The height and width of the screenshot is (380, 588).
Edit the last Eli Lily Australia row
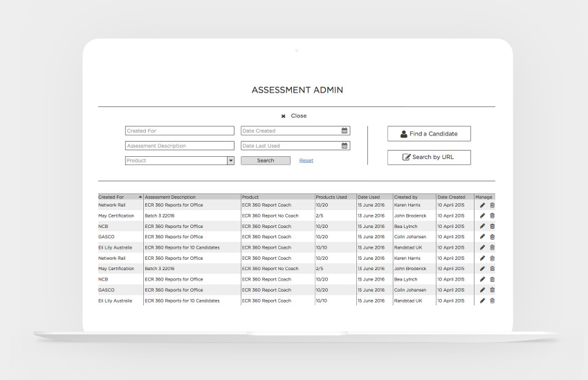482,301
